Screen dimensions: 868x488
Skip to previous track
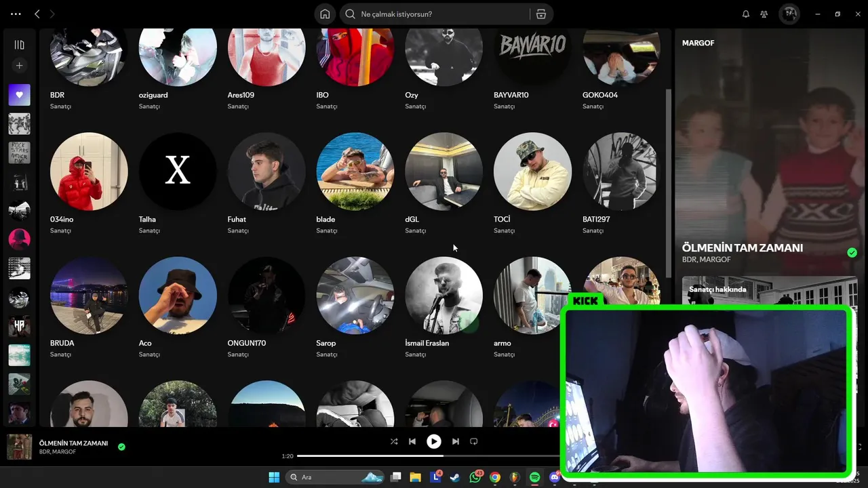[412, 441]
